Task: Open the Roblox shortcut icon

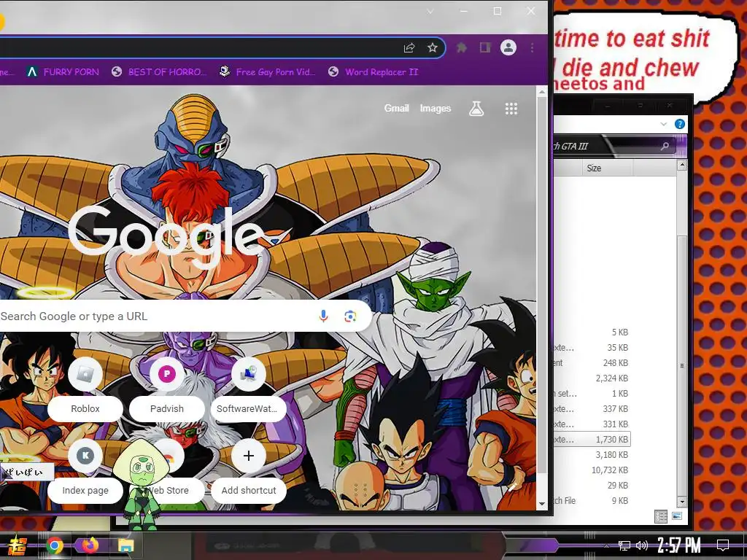Action: (85, 374)
